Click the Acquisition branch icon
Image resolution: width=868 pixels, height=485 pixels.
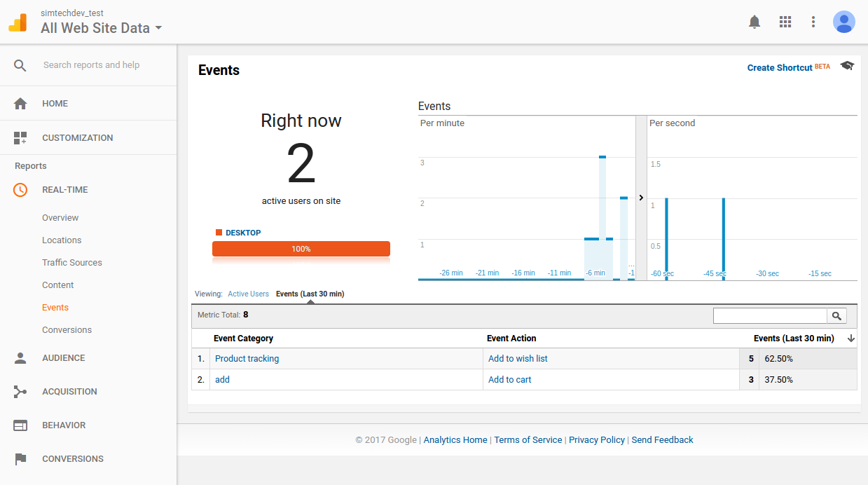tap(20, 392)
